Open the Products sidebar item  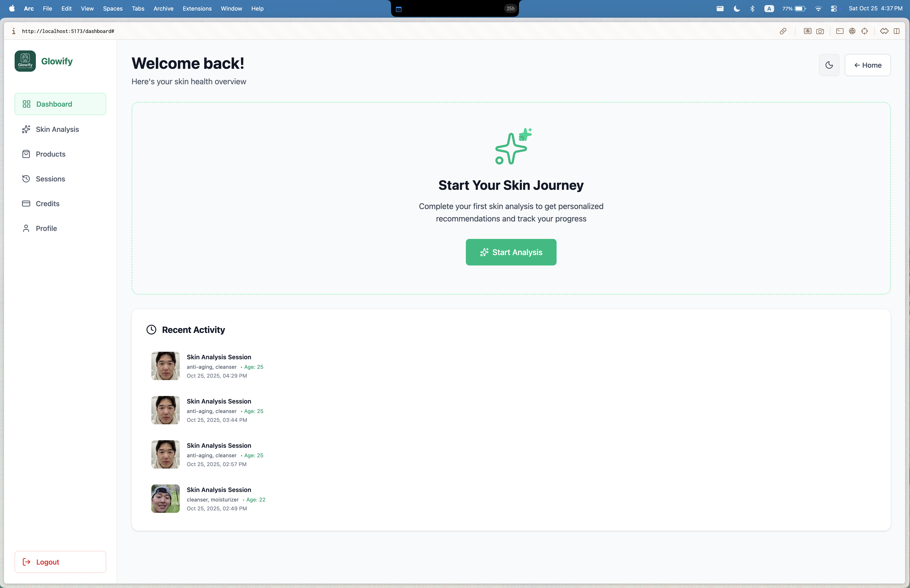pyautogui.click(x=50, y=154)
